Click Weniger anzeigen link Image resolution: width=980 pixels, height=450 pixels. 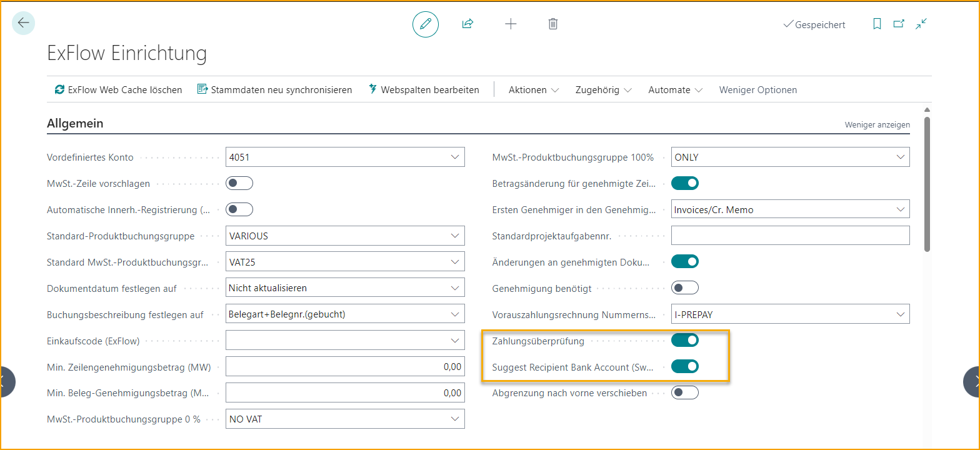point(877,125)
